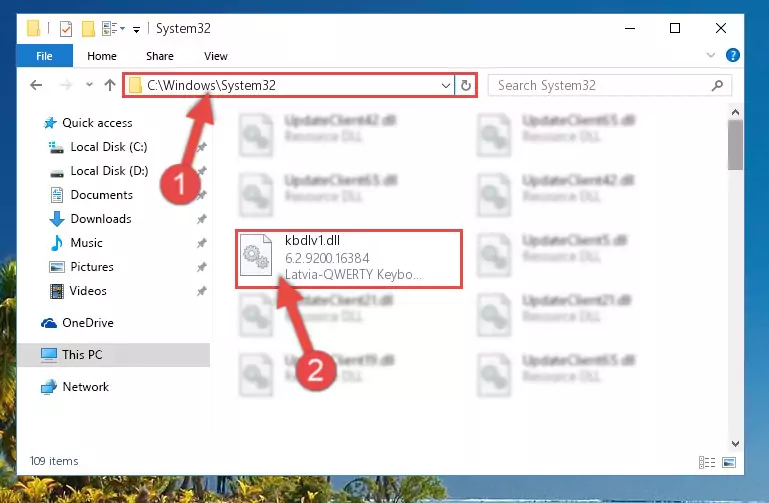This screenshot has height=503, width=769.
Task: Close the System32 window
Action: click(x=720, y=28)
